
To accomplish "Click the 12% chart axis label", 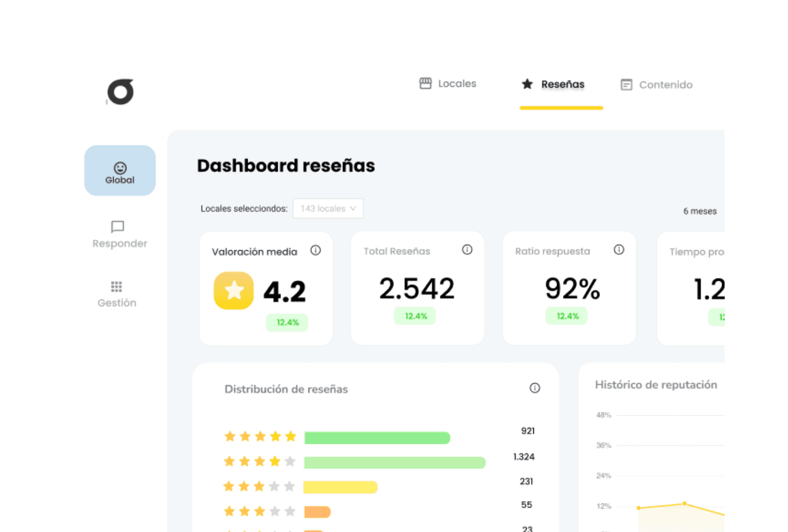I will pyautogui.click(x=604, y=506).
